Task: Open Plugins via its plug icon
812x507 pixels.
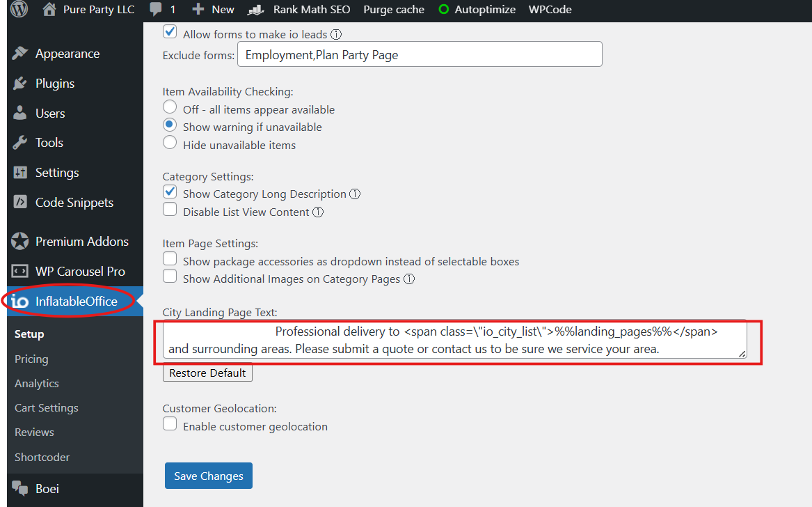Action: click(x=20, y=84)
